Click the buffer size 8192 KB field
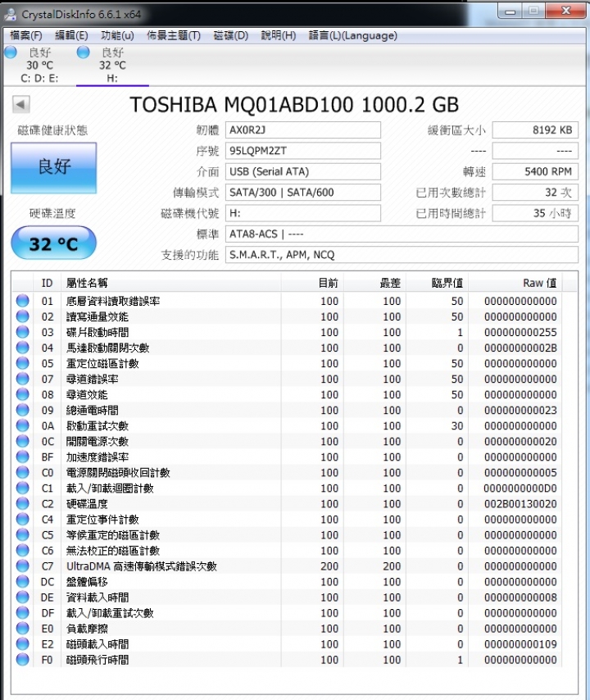590x700 pixels. (535, 130)
